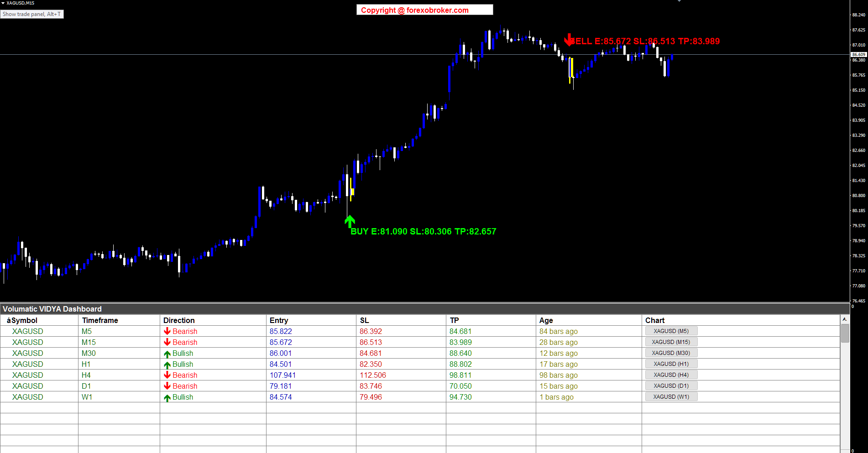The image size is (868, 453).
Task: Open the XAGUSD (H1) chart button
Action: pos(671,364)
